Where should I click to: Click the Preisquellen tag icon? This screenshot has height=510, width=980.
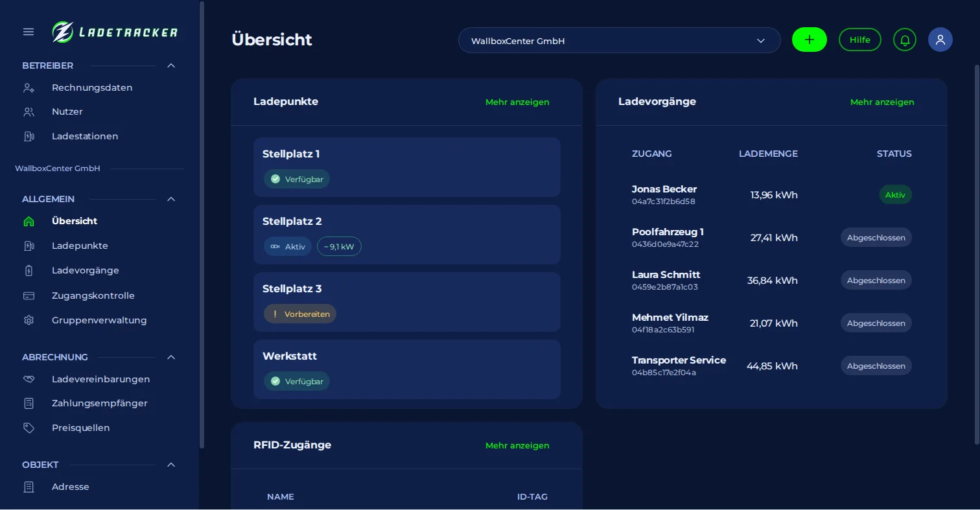click(29, 428)
